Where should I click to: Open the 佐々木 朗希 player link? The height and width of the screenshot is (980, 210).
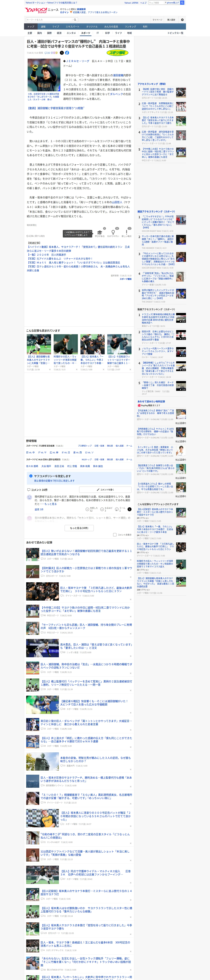click(x=32, y=466)
